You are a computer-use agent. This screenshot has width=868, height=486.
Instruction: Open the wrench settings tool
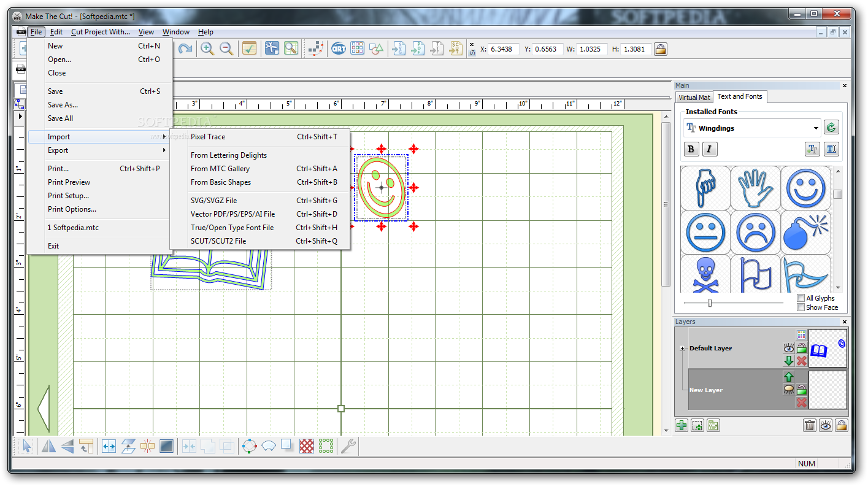tap(348, 446)
